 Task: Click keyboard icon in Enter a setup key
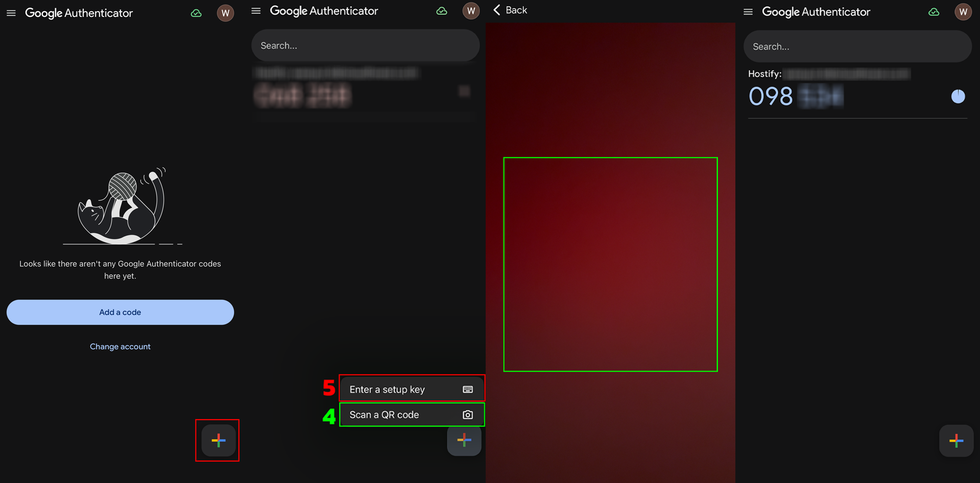point(467,389)
